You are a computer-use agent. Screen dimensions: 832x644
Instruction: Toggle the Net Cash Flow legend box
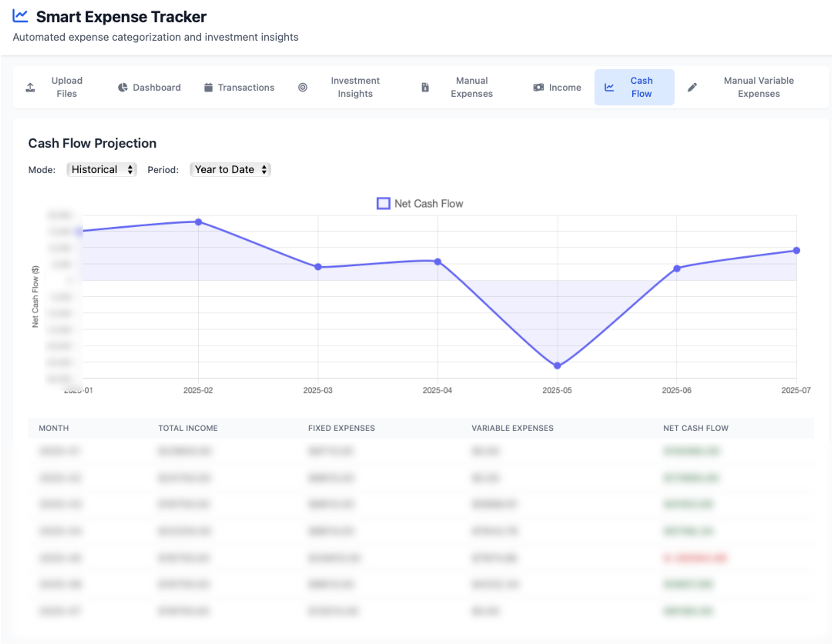click(383, 203)
